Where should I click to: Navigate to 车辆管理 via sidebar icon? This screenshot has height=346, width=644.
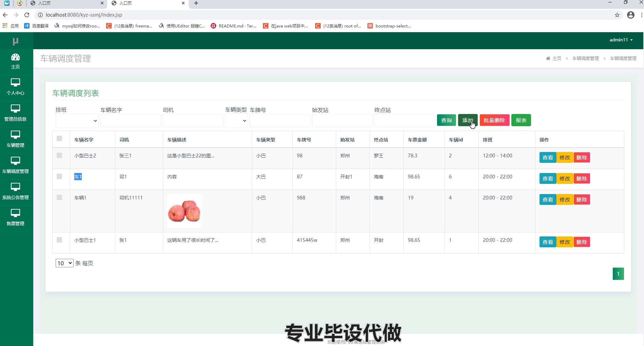point(15,139)
